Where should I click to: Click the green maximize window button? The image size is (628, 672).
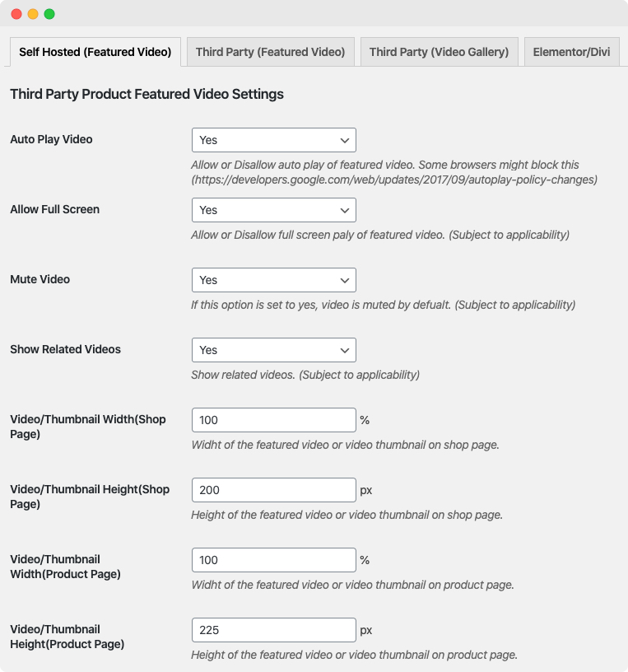coord(49,14)
